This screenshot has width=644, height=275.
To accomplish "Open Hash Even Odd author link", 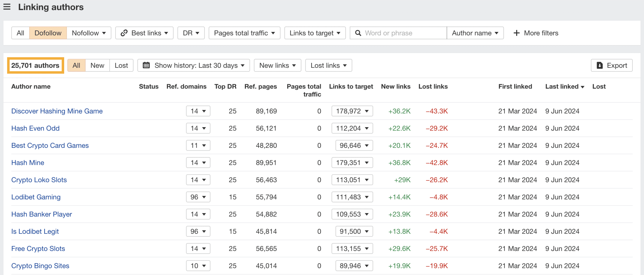I will 35,128.
